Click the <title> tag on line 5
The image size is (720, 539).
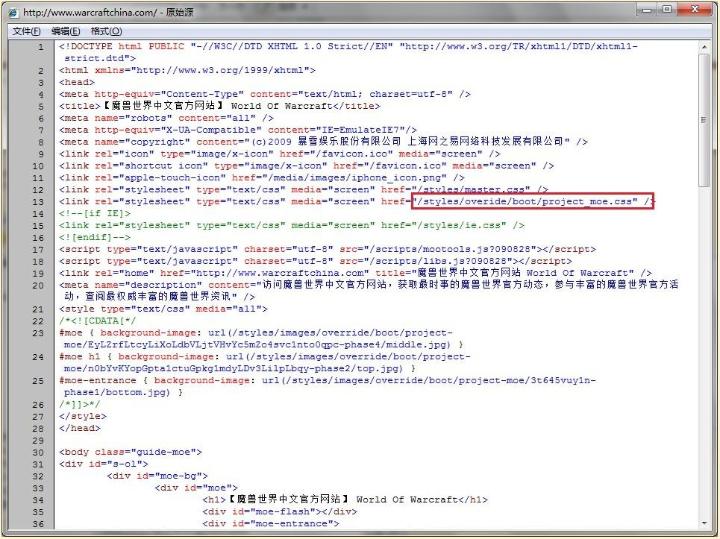(x=219, y=106)
